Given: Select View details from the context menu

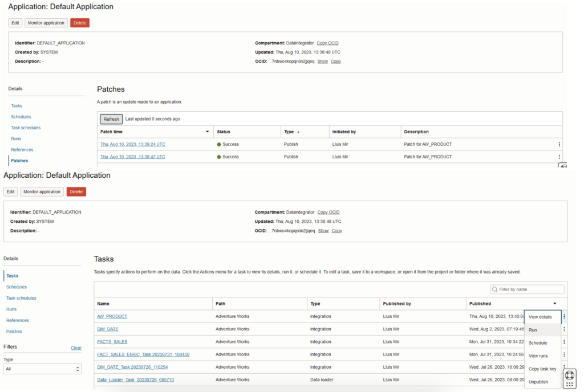Looking at the screenshot, I should point(542,317).
